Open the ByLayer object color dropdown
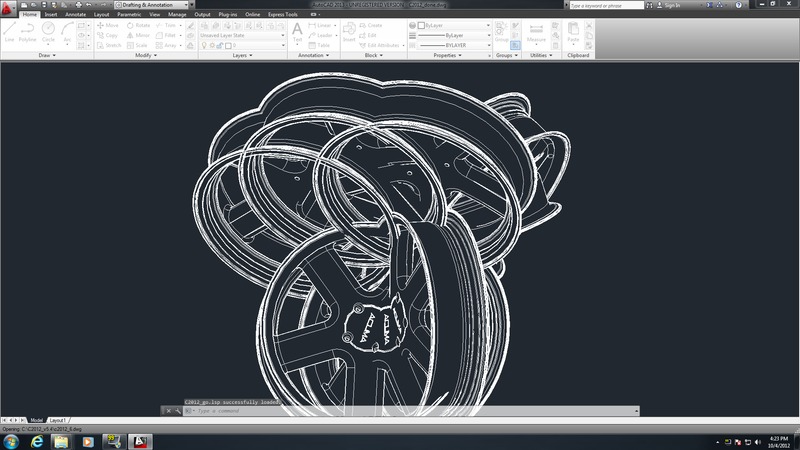 coord(450,25)
